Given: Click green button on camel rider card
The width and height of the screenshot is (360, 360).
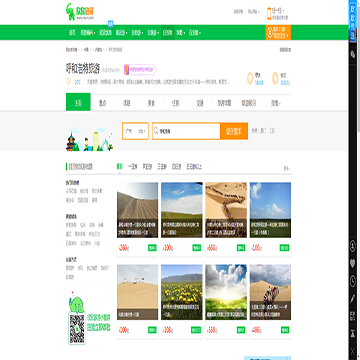Looking at the screenshot, I should 285,330.
